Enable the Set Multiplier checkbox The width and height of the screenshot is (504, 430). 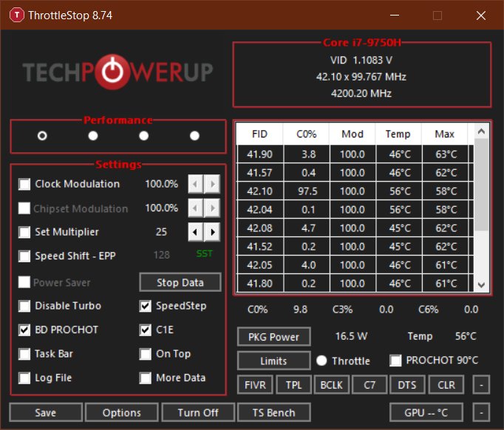[24, 232]
